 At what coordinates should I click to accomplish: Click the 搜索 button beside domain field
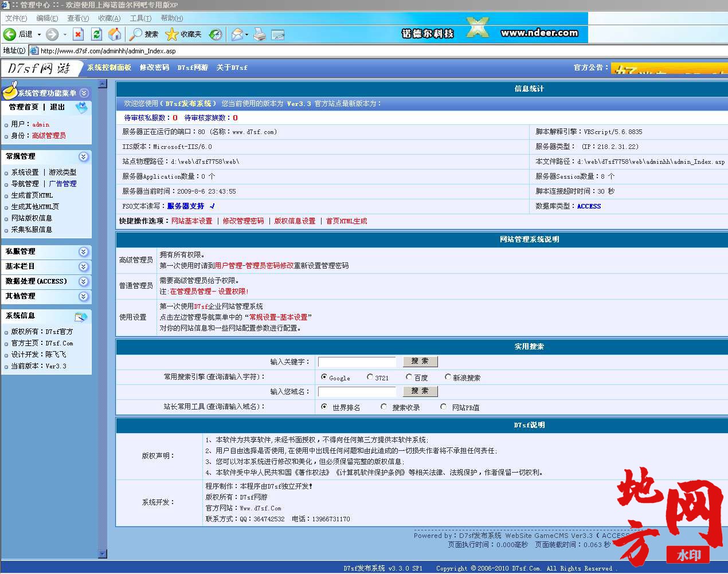click(x=420, y=391)
